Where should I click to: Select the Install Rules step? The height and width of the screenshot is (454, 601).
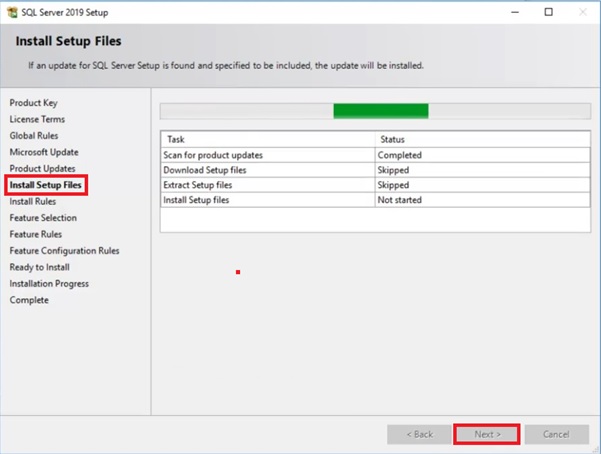click(x=33, y=201)
